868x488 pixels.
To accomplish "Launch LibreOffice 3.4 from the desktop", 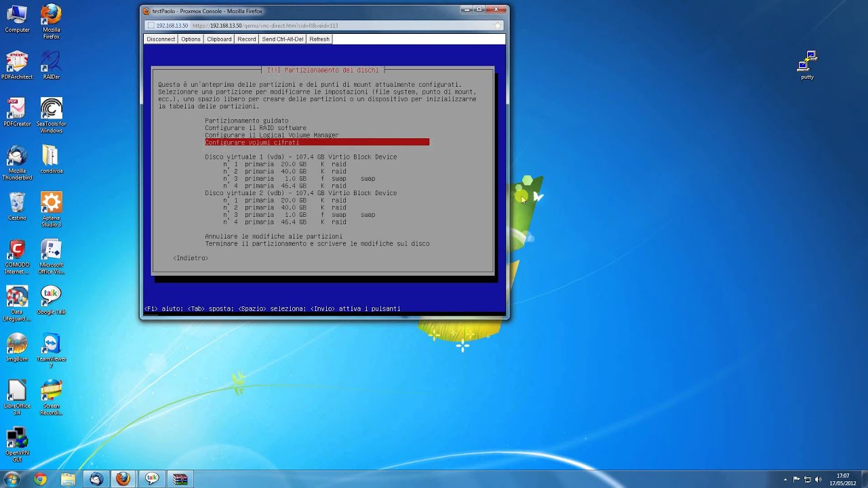I will [17, 397].
